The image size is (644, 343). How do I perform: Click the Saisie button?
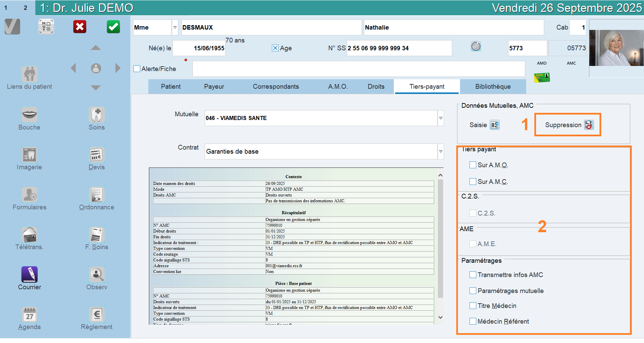(x=484, y=125)
